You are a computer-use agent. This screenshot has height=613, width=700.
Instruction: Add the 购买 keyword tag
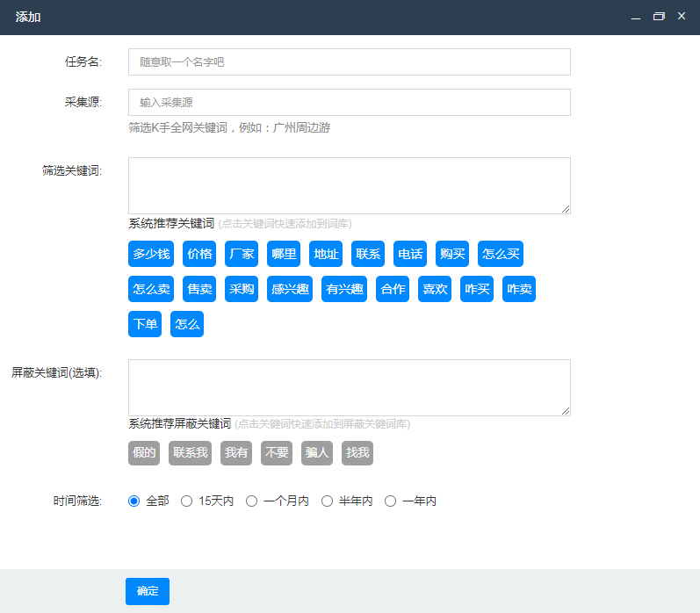coord(452,254)
